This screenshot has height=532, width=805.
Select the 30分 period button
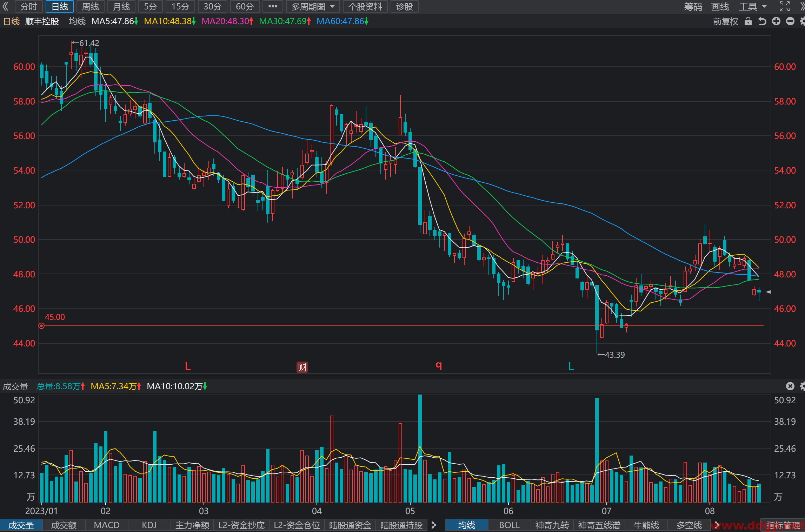[213, 7]
